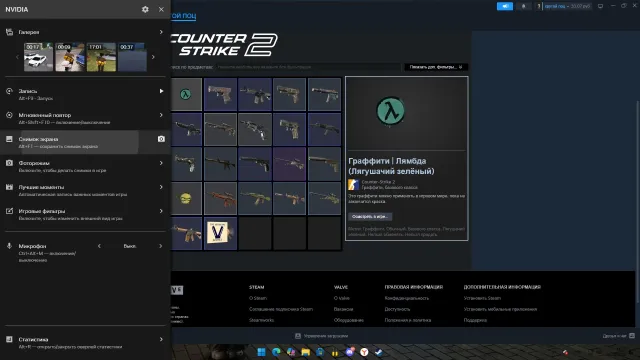Expand the Статистика section
This screenshot has width=640, height=360.
point(161,339)
